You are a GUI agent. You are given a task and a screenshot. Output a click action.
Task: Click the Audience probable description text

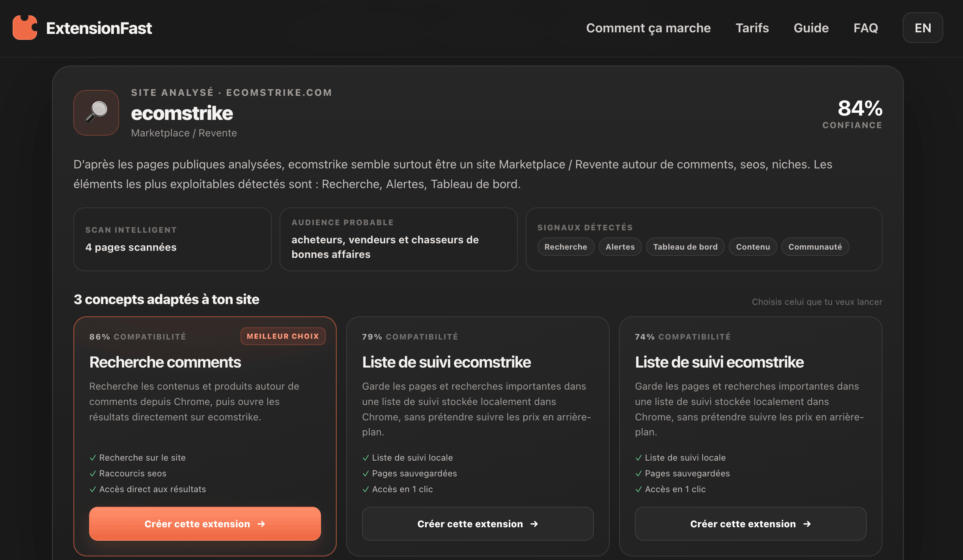[385, 247]
